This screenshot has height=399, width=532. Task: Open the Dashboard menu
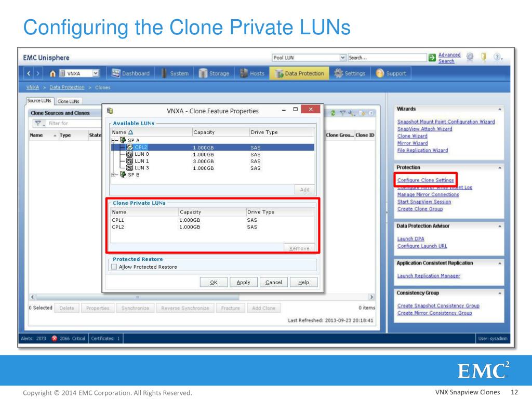click(x=130, y=73)
